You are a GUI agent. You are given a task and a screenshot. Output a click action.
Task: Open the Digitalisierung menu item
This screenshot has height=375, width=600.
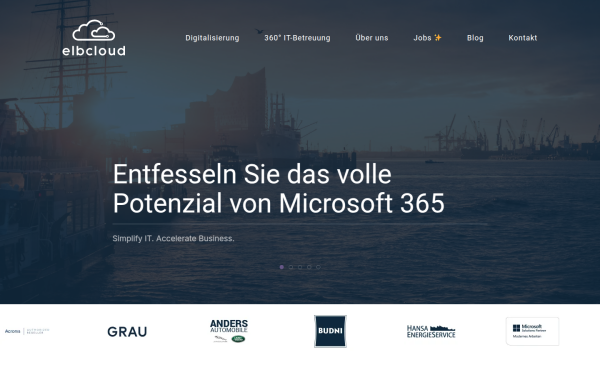point(212,38)
